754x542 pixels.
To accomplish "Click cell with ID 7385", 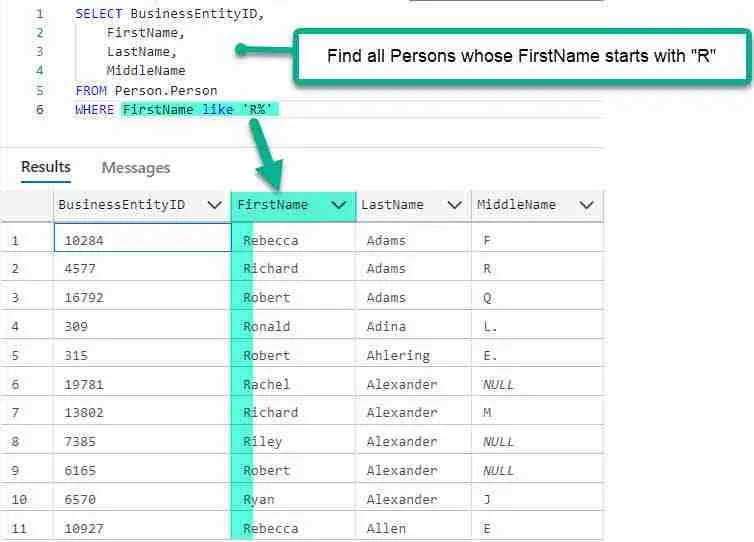I will [142, 441].
